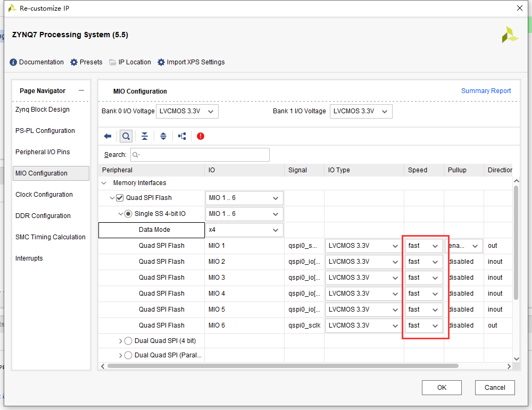Collapse the Memory Interfaces tree group

104,183
